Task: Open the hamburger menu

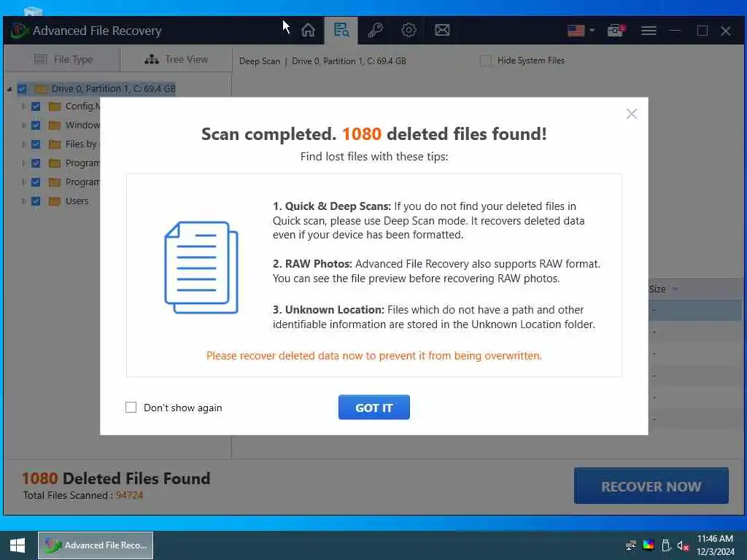Action: click(649, 31)
